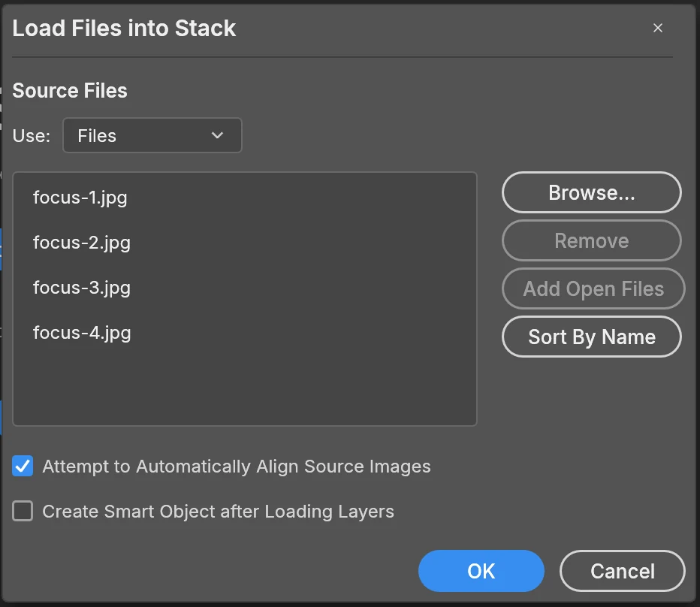700x607 pixels.
Task: Select focus-3.jpg in the file list
Action: [x=82, y=288]
